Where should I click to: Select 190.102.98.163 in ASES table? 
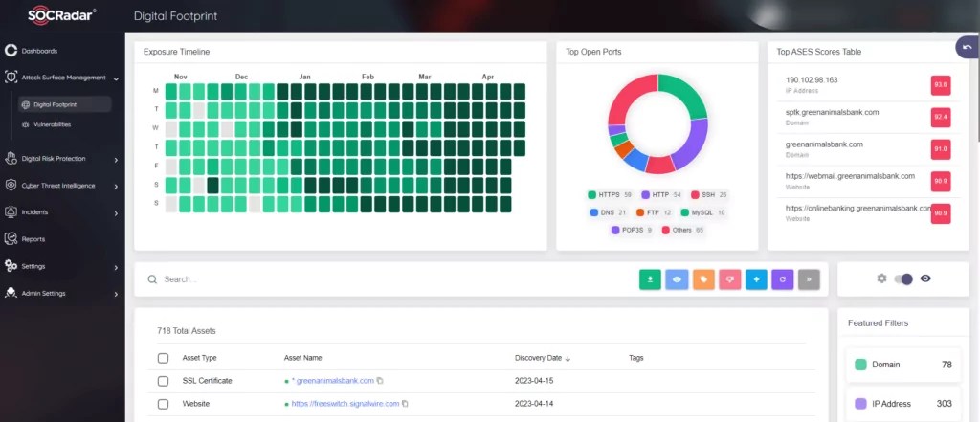click(x=812, y=80)
